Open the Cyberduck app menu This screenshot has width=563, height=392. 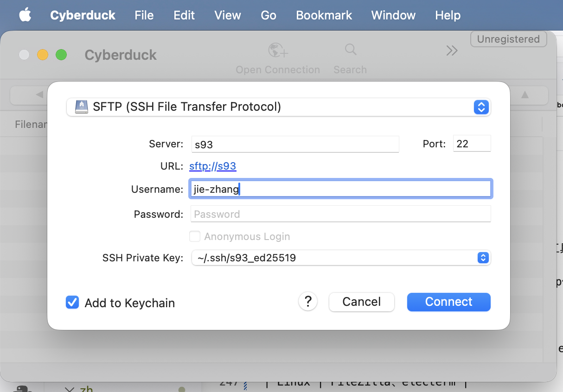83,15
